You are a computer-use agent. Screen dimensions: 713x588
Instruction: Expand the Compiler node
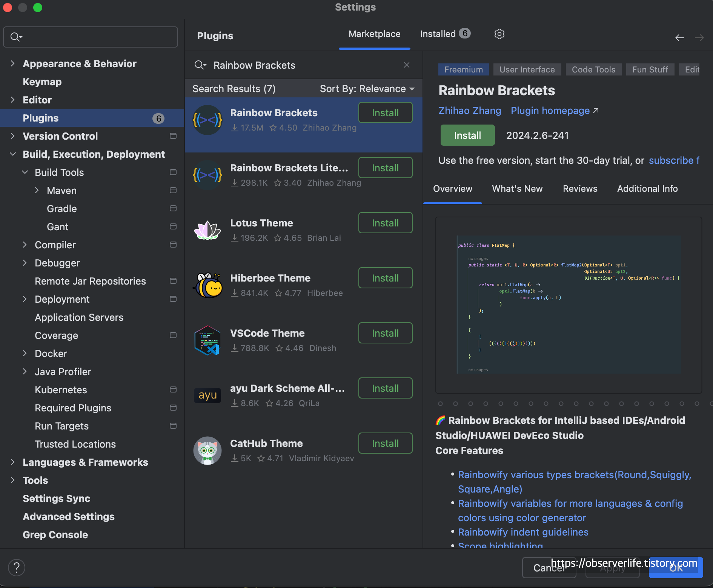tap(25, 245)
